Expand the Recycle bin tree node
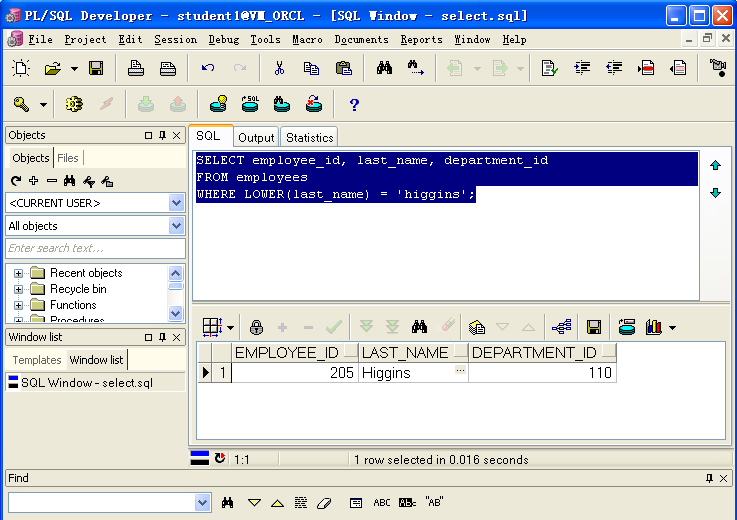The width and height of the screenshot is (737, 520). tap(18, 289)
